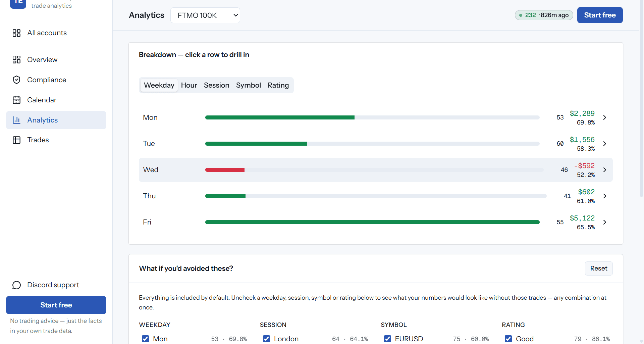Click the Mon green profit bar
644x344 pixels.
[x=280, y=117]
